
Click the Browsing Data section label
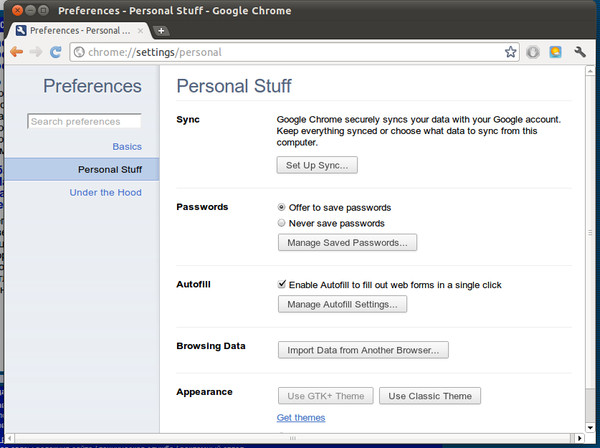(x=211, y=346)
